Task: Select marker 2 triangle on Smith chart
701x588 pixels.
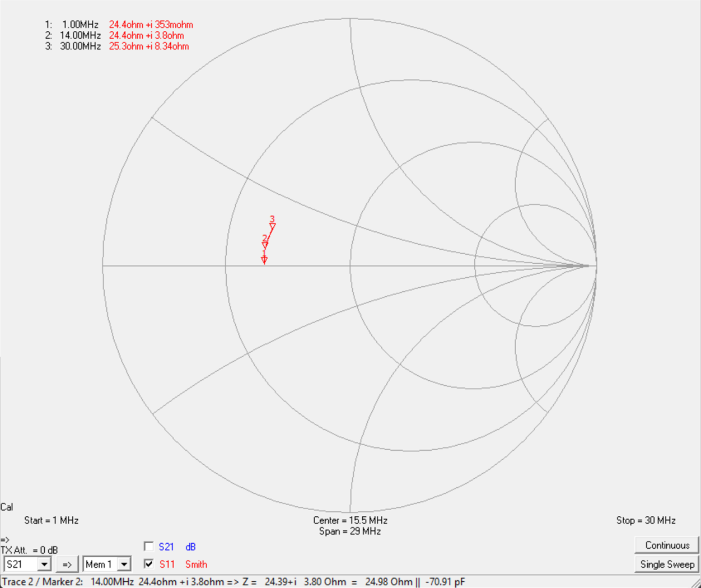Action: (265, 245)
